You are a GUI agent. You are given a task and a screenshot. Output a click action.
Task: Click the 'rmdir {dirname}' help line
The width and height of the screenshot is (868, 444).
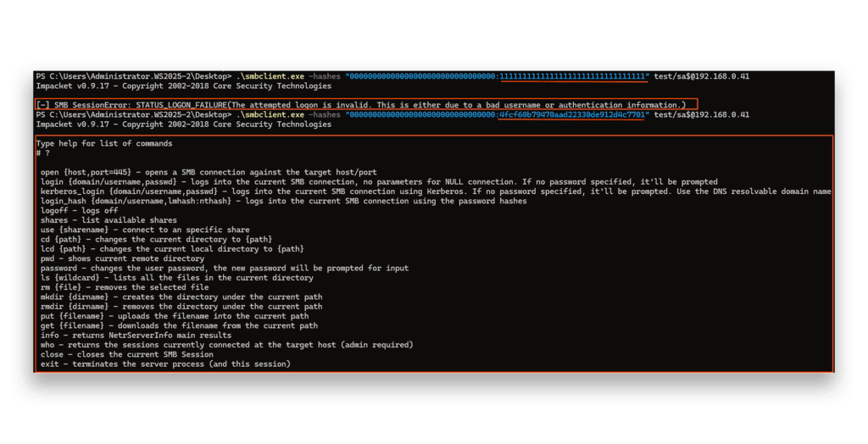click(x=181, y=306)
